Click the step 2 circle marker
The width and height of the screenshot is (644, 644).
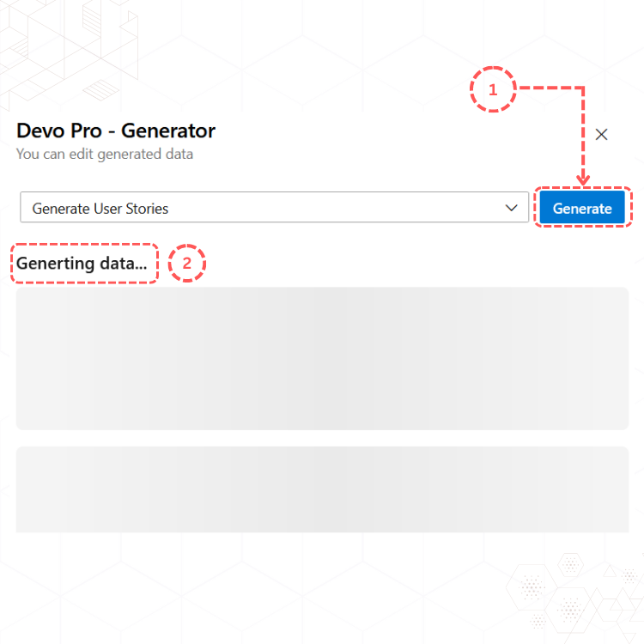pyautogui.click(x=187, y=264)
